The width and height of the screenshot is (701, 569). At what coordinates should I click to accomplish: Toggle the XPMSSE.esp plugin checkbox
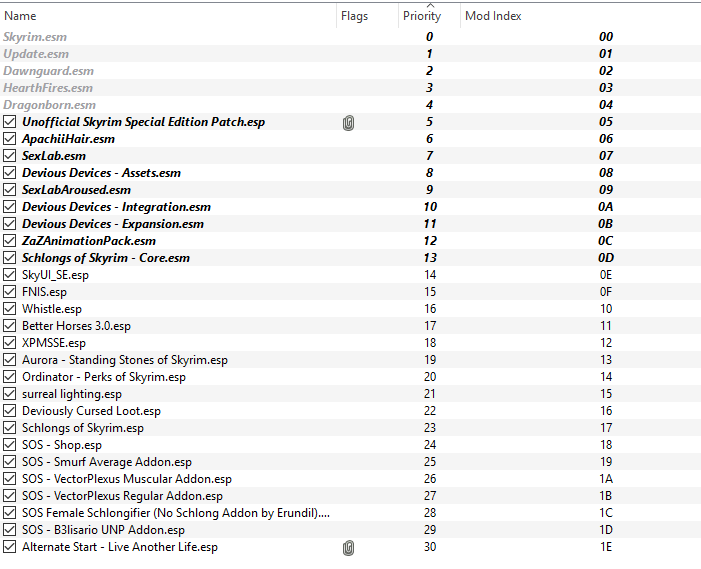pyautogui.click(x=9, y=343)
